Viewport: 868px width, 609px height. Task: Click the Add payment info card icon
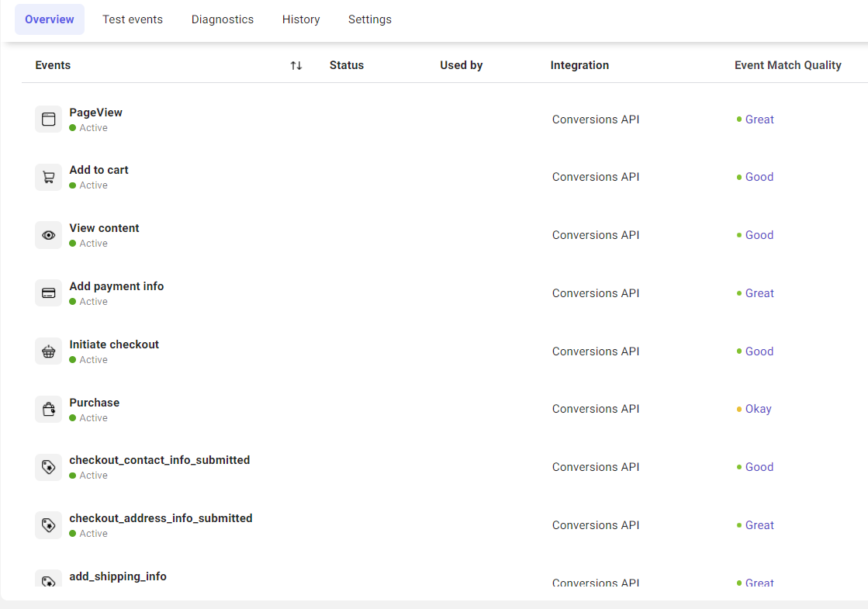(48, 293)
